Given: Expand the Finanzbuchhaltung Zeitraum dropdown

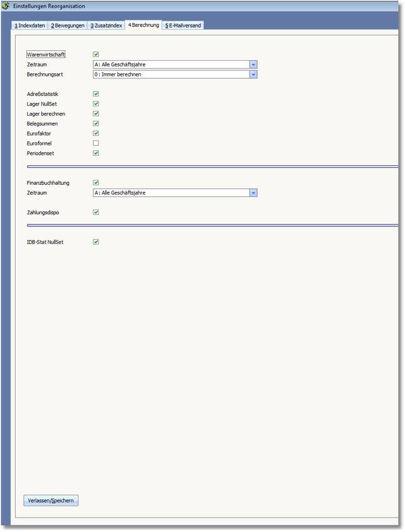Looking at the screenshot, I should [x=253, y=193].
